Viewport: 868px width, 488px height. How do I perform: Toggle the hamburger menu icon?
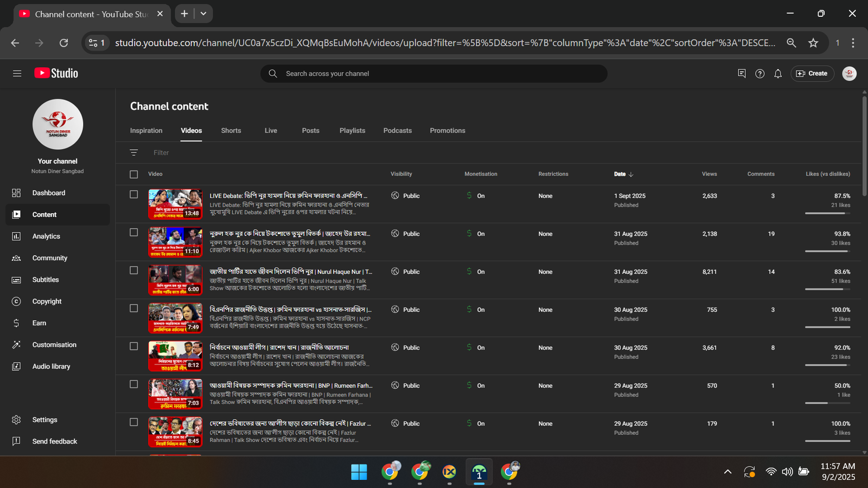coord(17,74)
